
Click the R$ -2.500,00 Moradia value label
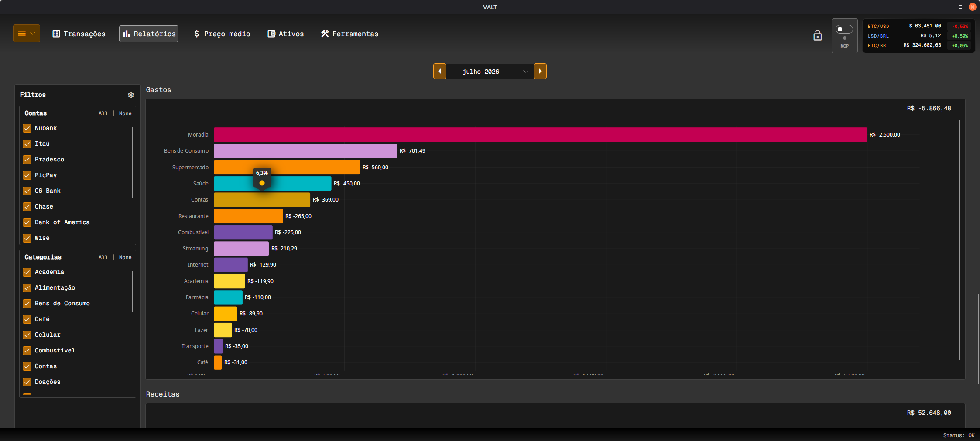click(x=884, y=135)
